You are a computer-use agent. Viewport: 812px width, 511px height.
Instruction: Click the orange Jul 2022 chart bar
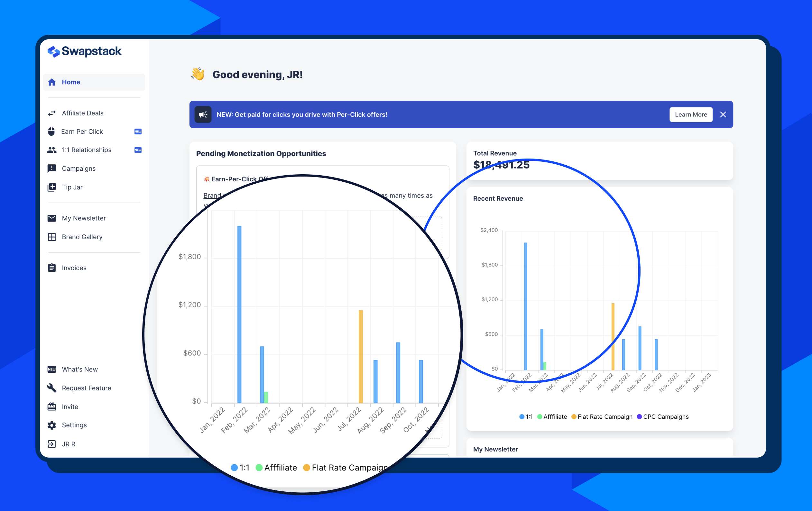coord(613,337)
